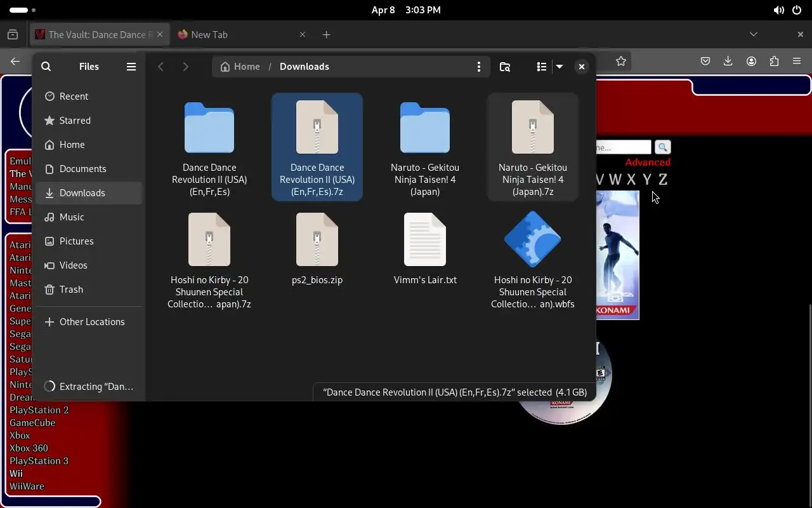Go forward in Files navigation
This screenshot has height=508, width=812.
click(185, 67)
